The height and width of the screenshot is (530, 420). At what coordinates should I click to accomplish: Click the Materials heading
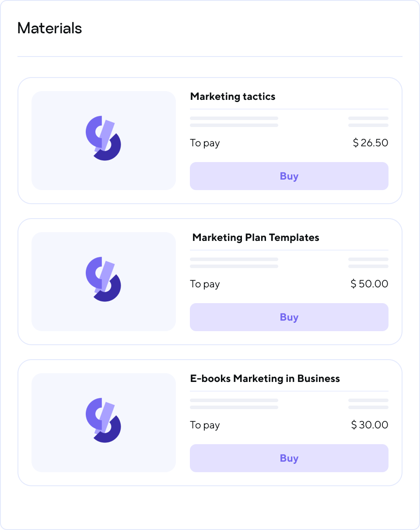[49, 28]
